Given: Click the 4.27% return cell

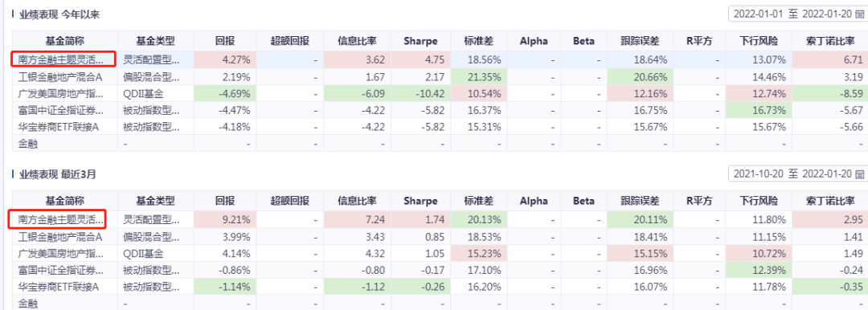Looking at the screenshot, I should 225,59.
